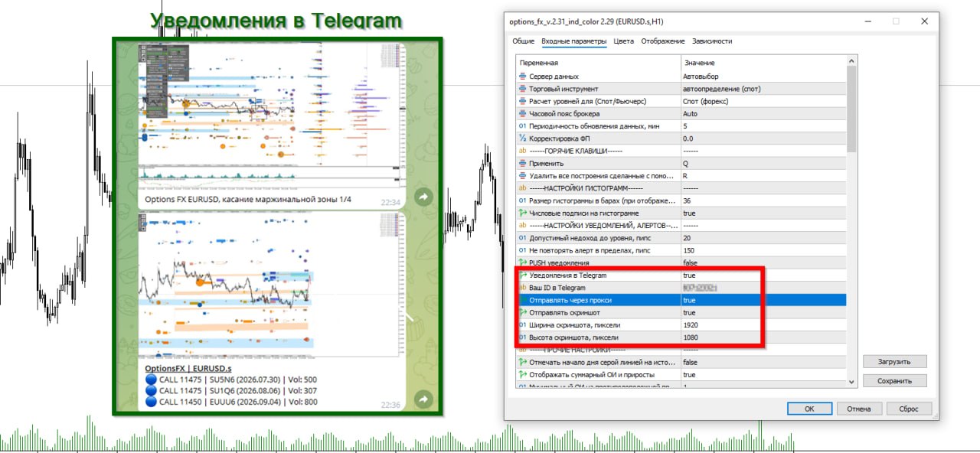Click the ab icon beside НАСТРОЙКИ УВЕДОМЛЕНИЙ, АЛЕРТОВ
Viewport: 980px width, 453px height.
pos(523,226)
